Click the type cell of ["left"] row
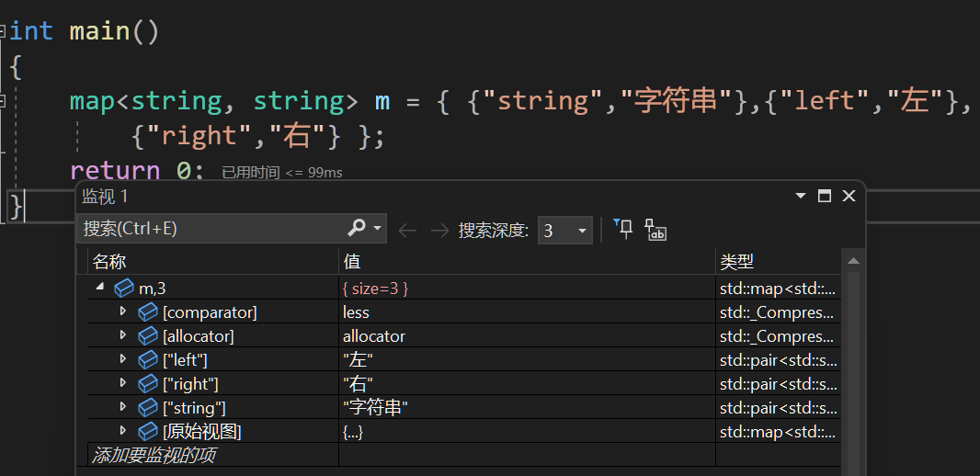The height and width of the screenshot is (476, 980). pos(778,360)
